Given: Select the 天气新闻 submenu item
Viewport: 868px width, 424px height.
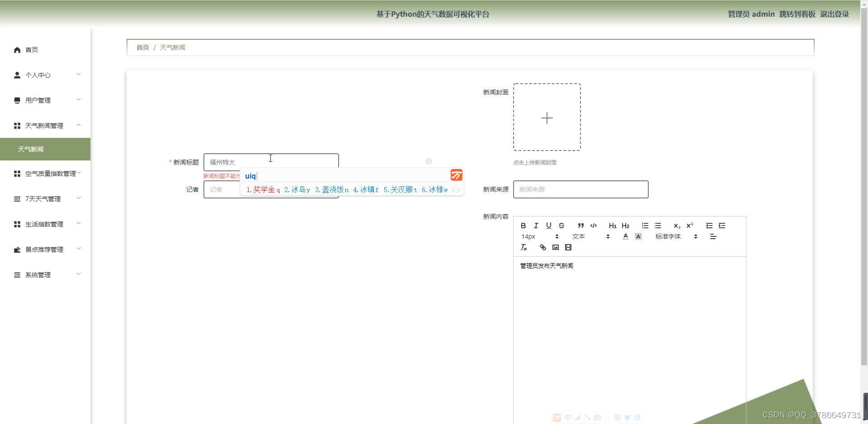Looking at the screenshot, I should pos(45,149).
